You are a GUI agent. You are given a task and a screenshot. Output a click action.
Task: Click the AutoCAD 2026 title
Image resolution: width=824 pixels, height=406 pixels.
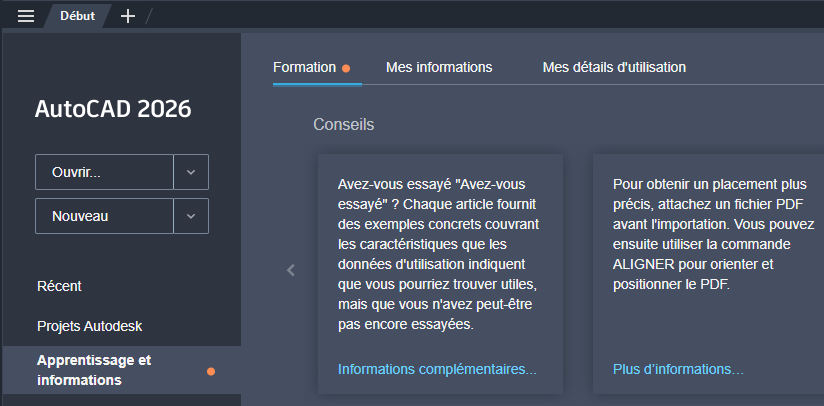point(113,109)
